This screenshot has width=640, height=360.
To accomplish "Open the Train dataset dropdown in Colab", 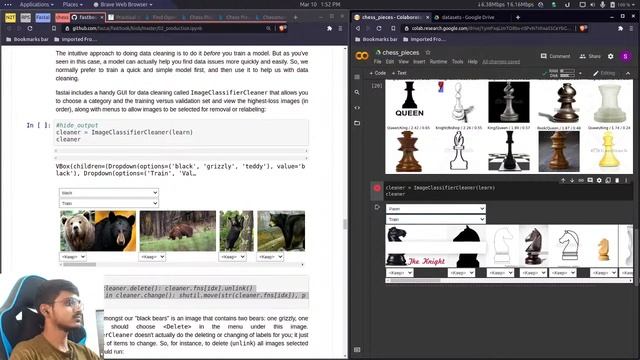I will [x=436, y=220].
